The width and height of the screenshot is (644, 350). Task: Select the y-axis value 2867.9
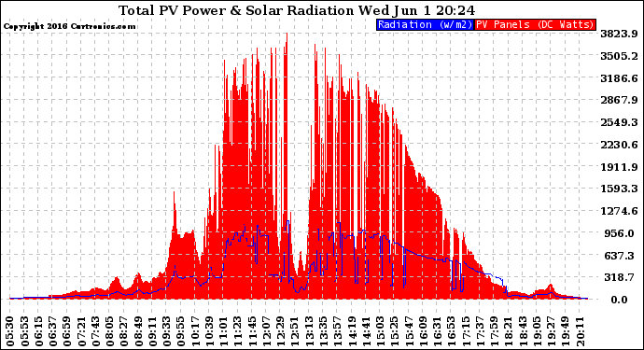pos(619,100)
